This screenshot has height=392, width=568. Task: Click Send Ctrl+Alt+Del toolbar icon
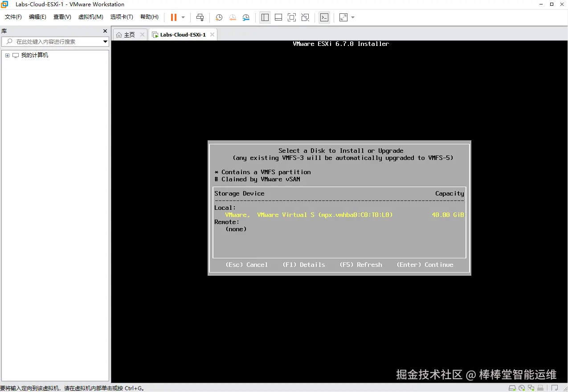[x=200, y=17]
